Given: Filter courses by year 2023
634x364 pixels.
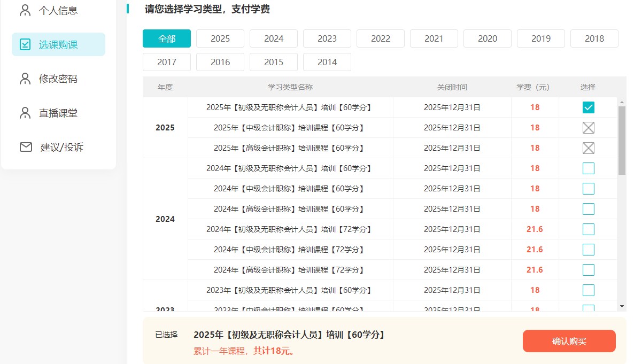Looking at the screenshot, I should click(x=327, y=38).
